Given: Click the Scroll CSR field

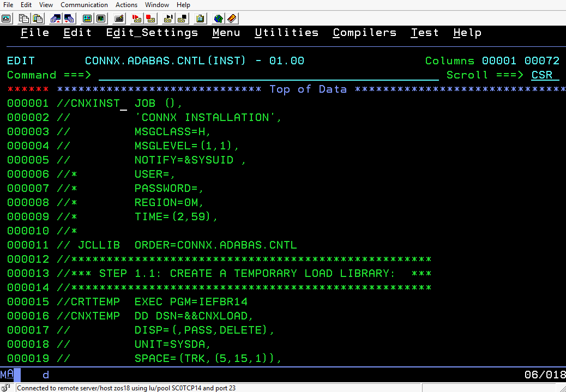Looking at the screenshot, I should tap(545, 75).
